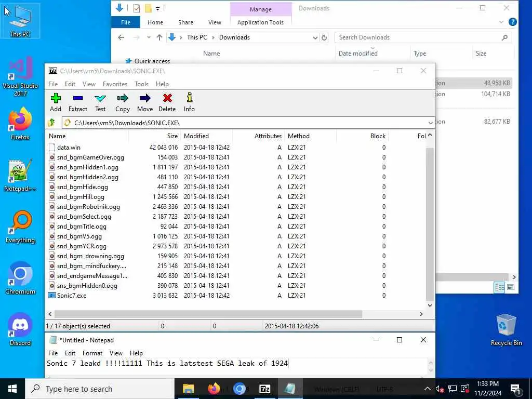Go up one folder level in 7-Zip
532x399 pixels.
[x=51, y=123]
